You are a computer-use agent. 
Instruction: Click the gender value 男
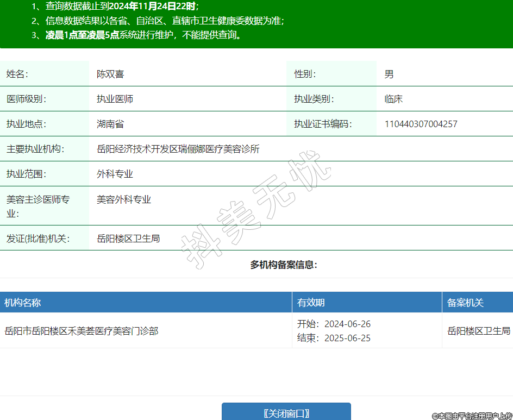click(x=389, y=74)
